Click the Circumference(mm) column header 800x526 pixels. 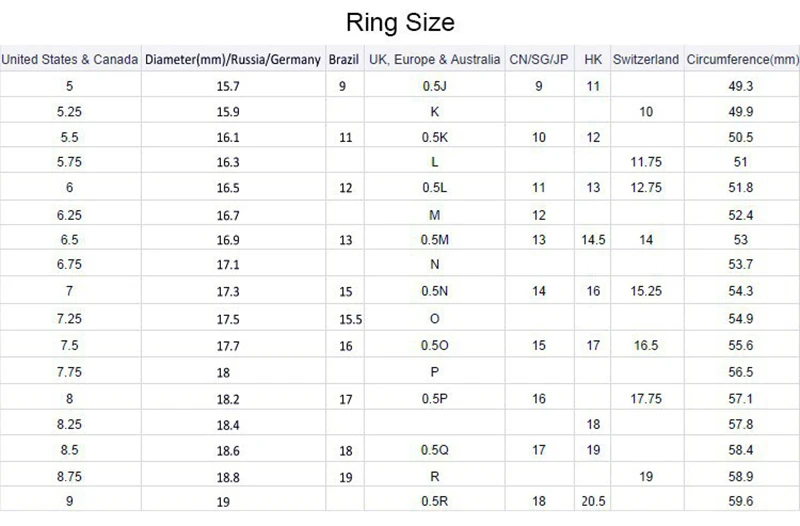(742, 60)
